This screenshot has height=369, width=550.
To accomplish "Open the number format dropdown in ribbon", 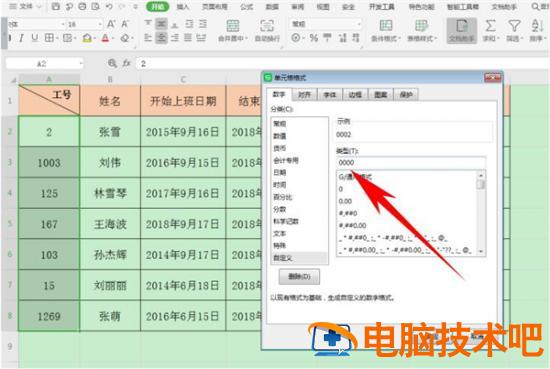I will pos(359,24).
